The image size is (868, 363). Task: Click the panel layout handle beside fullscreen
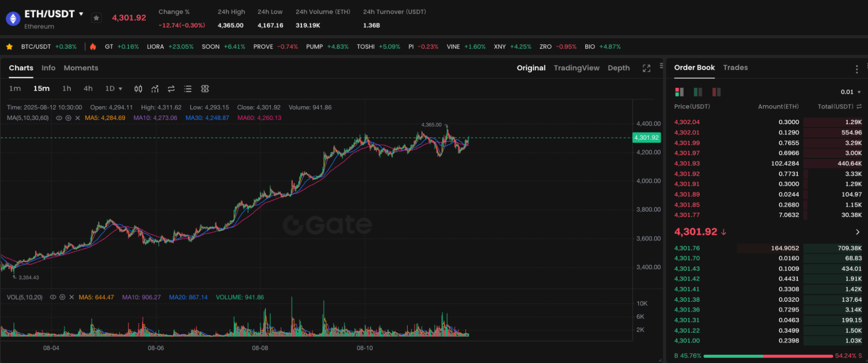(661, 66)
